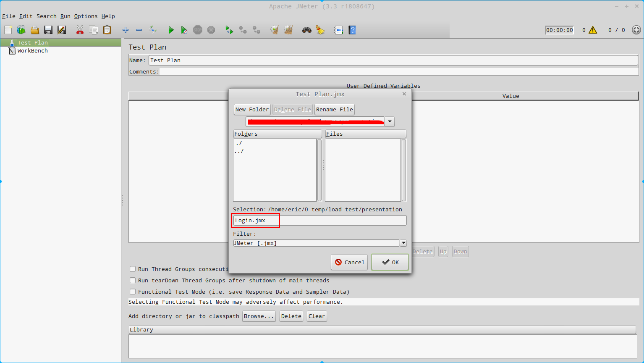
Task: Click the Toggle element arrows icon
Action: pos(153,30)
